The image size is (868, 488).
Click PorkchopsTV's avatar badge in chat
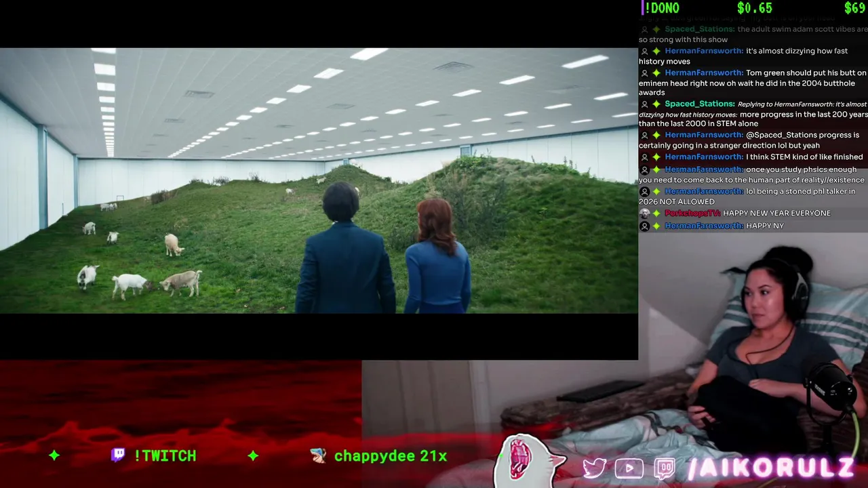[x=644, y=213]
